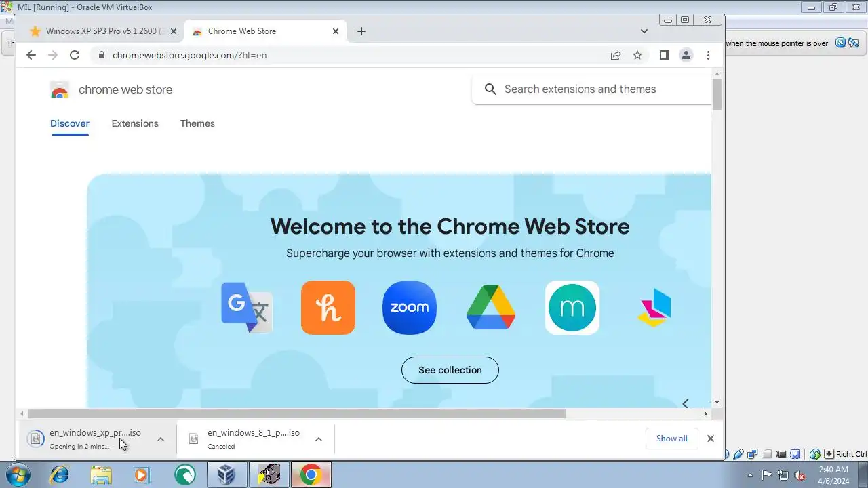Click the vertical scrollbar down arrow
This screenshot has height=488, width=868.
[717, 403]
